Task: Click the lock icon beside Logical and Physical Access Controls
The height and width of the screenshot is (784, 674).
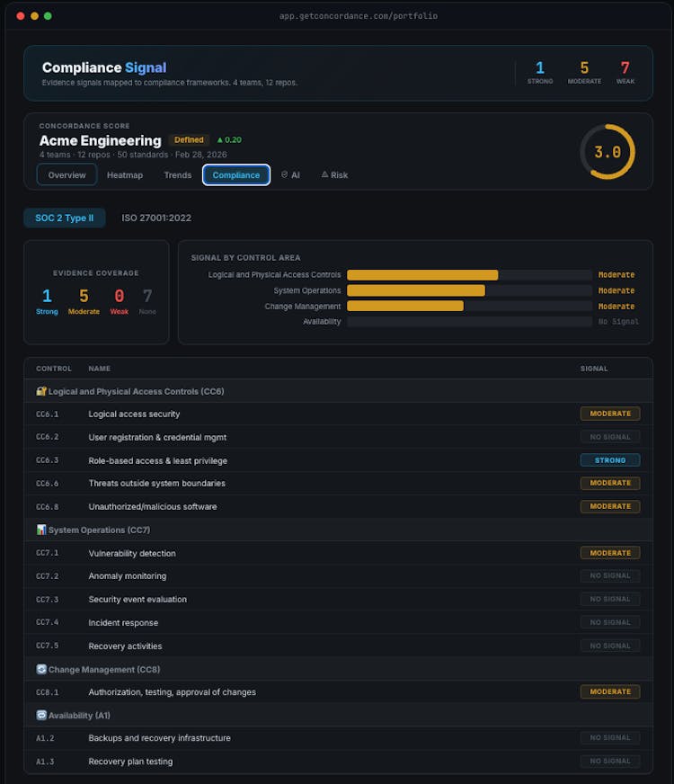Action: [x=40, y=392]
